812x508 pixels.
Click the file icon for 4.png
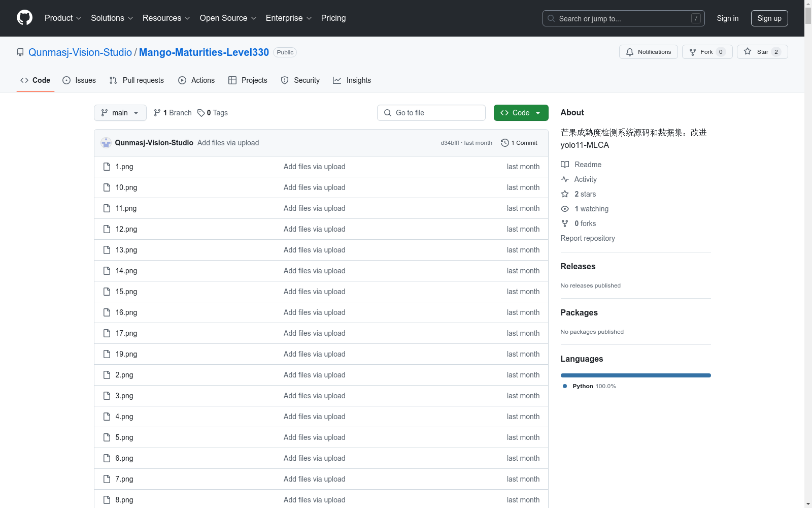tap(107, 417)
